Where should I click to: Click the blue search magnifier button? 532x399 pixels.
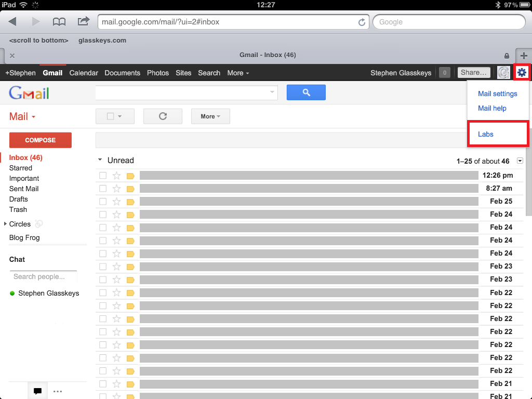pos(306,92)
